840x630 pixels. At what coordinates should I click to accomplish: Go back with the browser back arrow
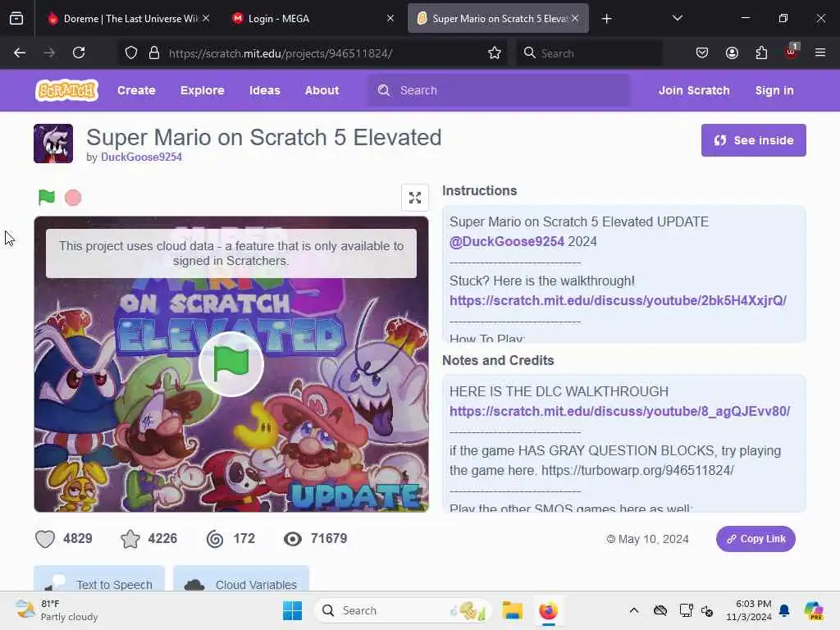click(x=20, y=52)
